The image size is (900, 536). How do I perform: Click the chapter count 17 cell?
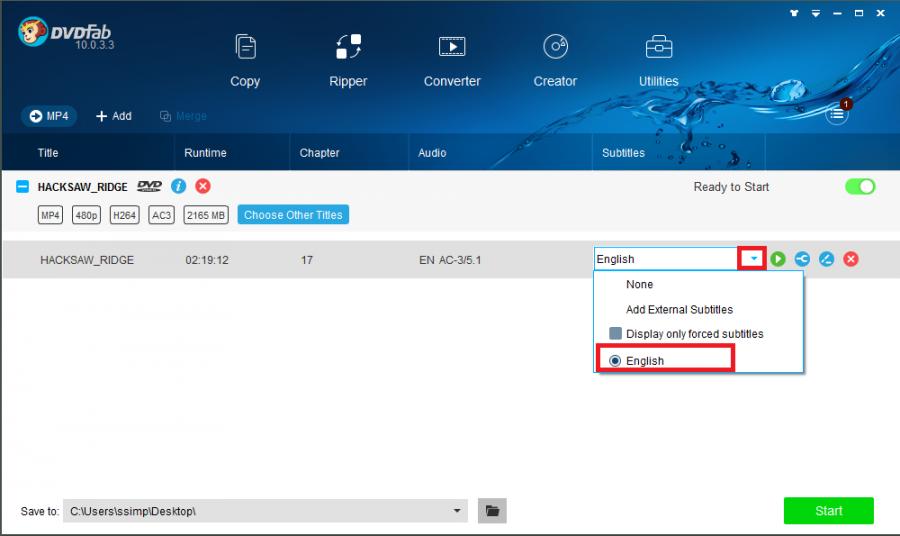click(307, 260)
